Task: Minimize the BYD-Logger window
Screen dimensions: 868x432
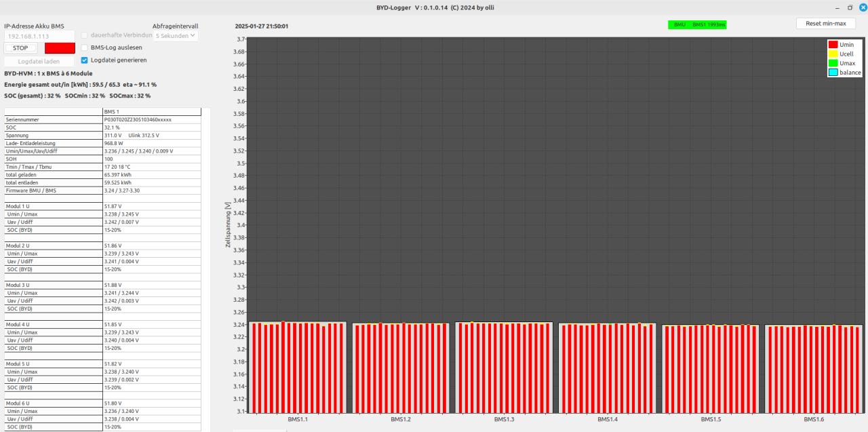Action: (x=837, y=6)
